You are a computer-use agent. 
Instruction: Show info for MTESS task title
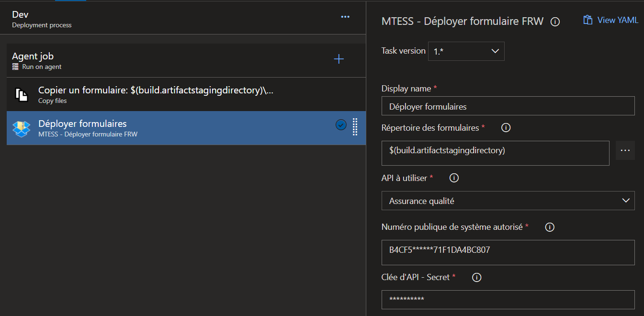[555, 22]
